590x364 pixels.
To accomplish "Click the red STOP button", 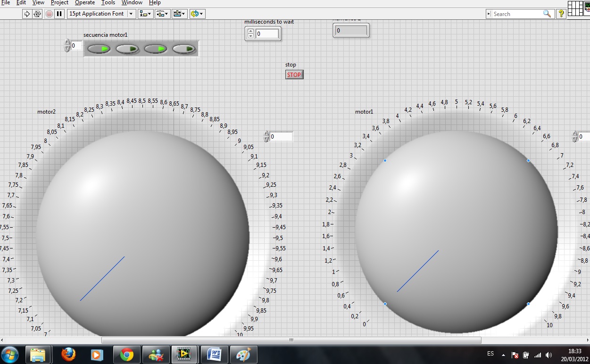I will 294,74.
